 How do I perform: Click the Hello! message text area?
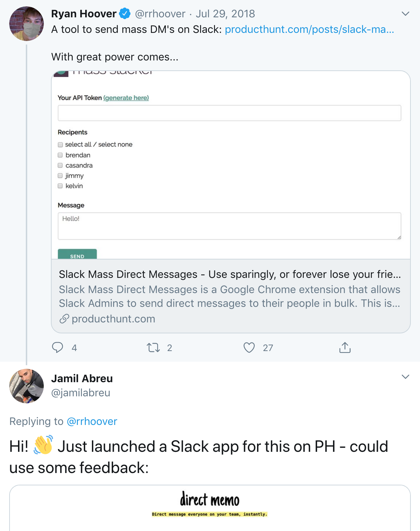point(229,226)
